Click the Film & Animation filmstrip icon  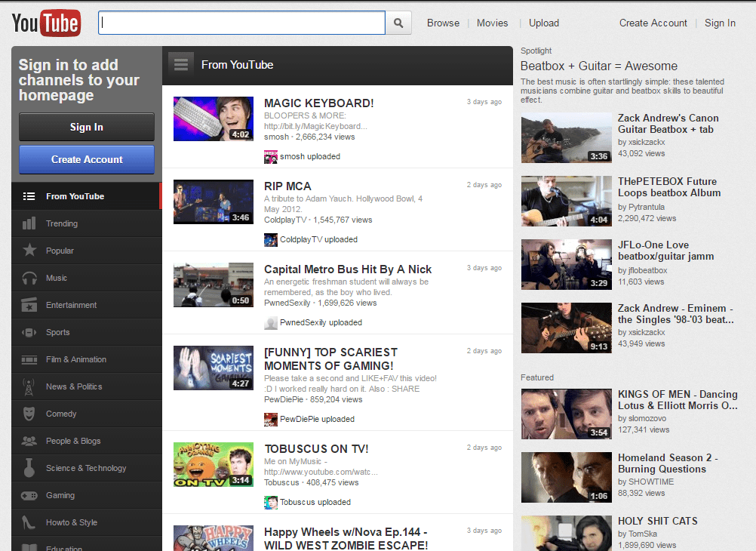pyautogui.click(x=29, y=359)
